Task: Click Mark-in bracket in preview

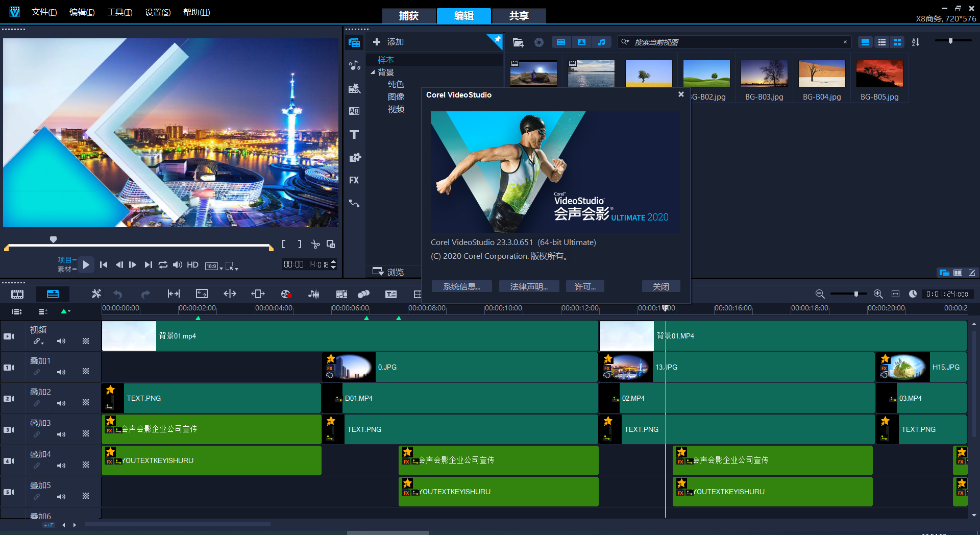Action: point(284,245)
